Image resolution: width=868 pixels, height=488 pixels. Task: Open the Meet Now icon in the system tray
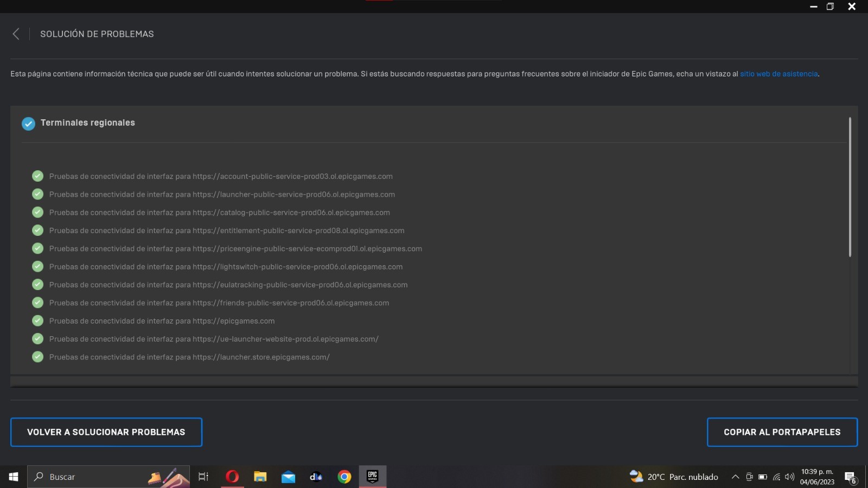coord(749,477)
